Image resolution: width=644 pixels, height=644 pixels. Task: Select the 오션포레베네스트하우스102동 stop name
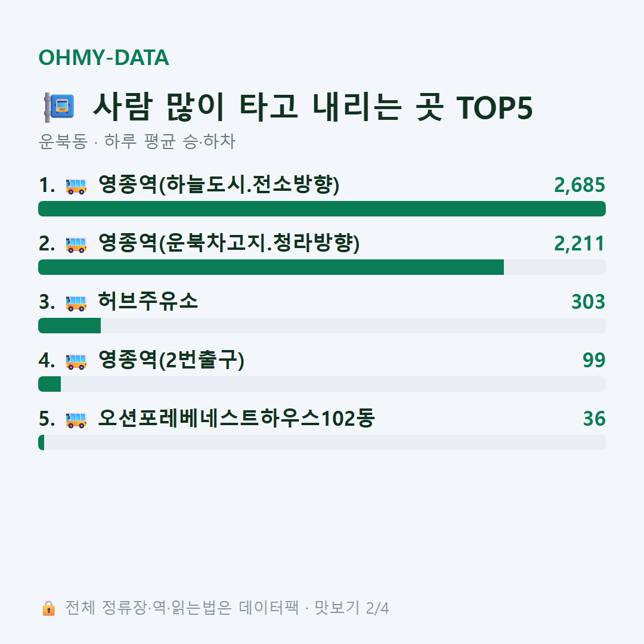(x=236, y=419)
